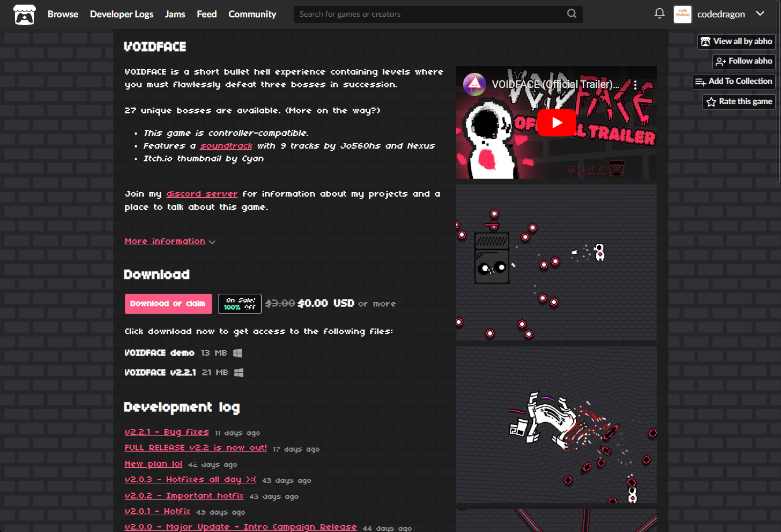Open v2.0.3 Hotfixes all day devlog
The height and width of the screenshot is (532, 781).
tap(190, 479)
